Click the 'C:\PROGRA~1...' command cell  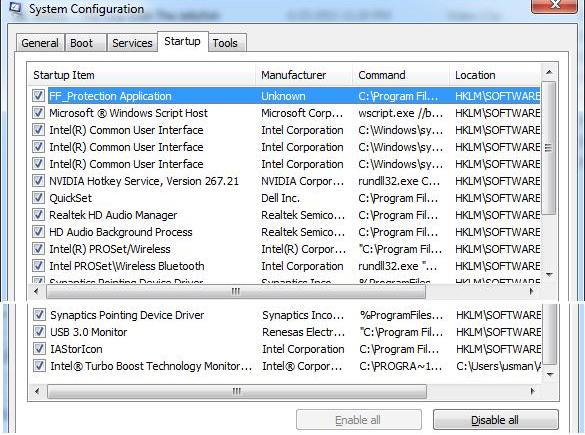click(x=401, y=366)
